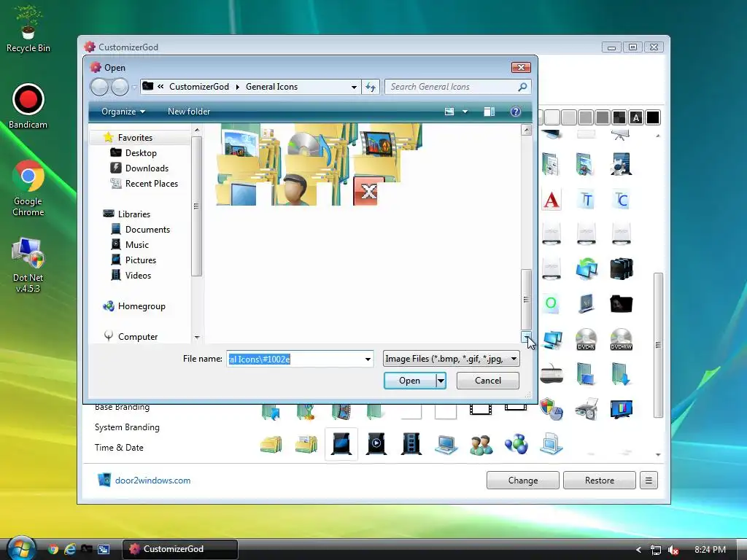Image resolution: width=747 pixels, height=560 pixels.
Task: Open the Time & Date section
Action: pyautogui.click(x=119, y=448)
